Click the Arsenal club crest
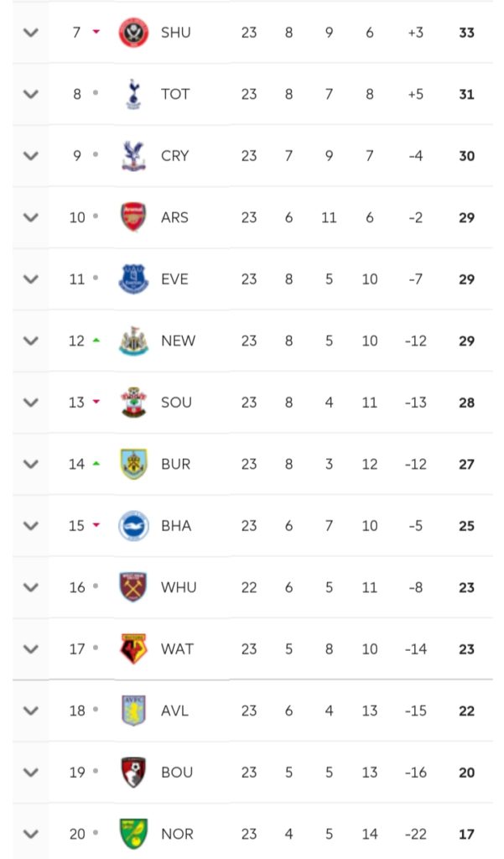This screenshot has width=504, height=859. pos(133,217)
